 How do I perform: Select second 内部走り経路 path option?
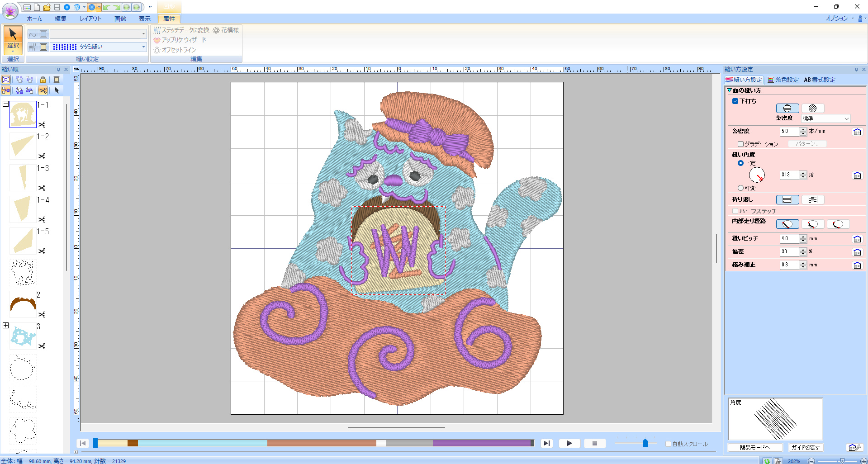tap(813, 224)
